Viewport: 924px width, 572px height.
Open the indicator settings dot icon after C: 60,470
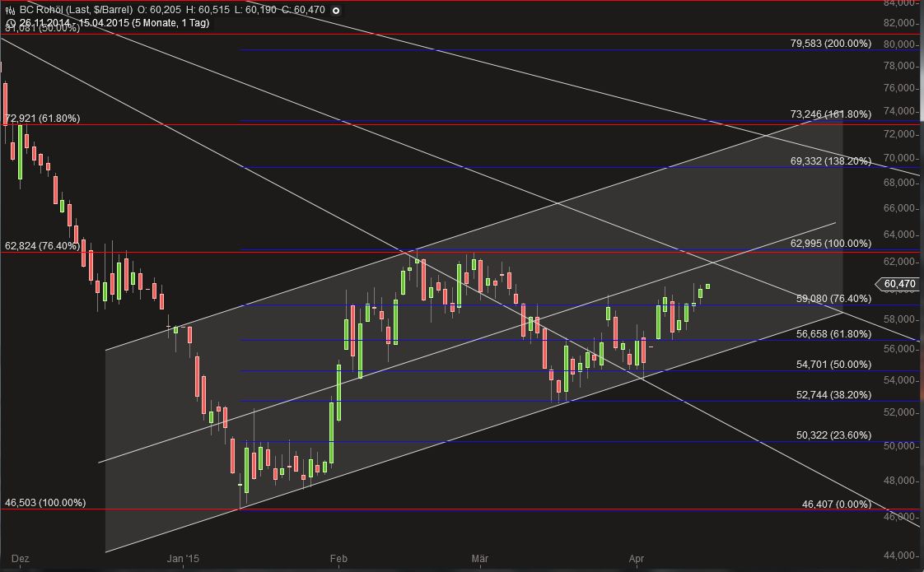click(334, 10)
